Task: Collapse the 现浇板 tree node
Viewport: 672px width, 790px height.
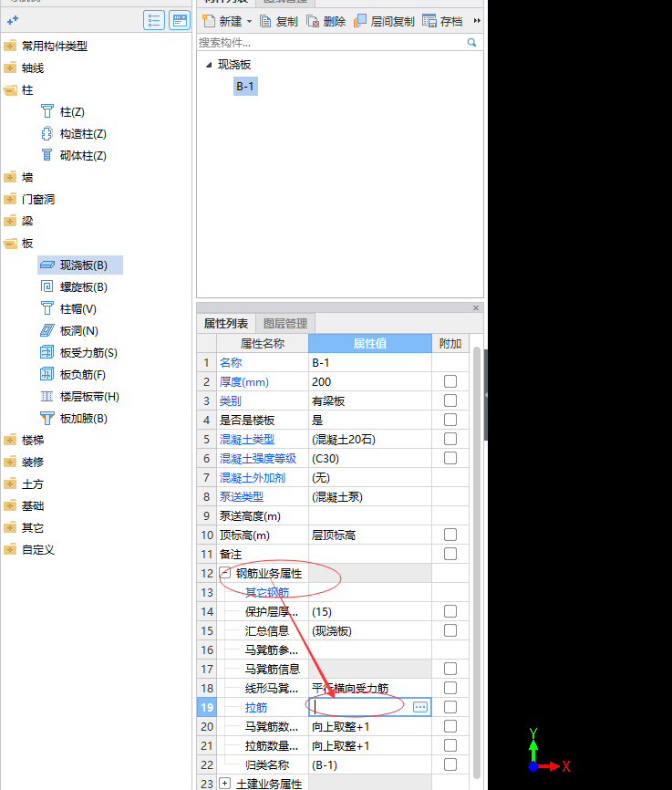Action: tap(209, 65)
